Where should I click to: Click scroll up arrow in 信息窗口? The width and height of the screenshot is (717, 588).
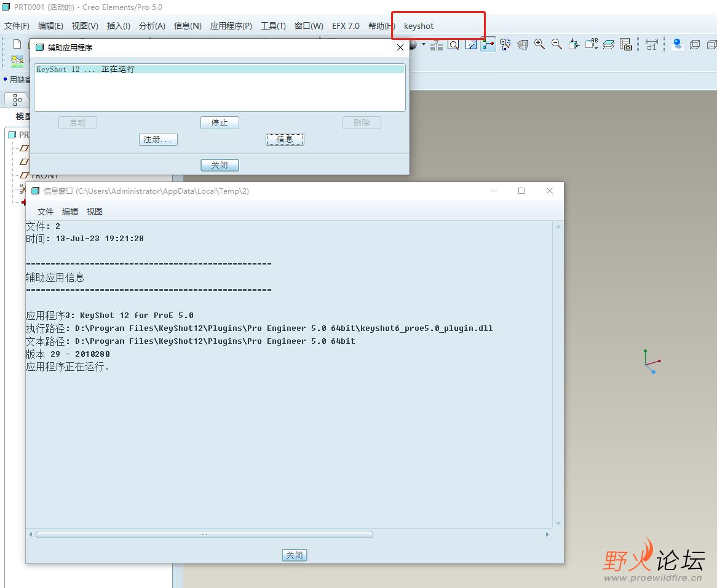point(558,226)
